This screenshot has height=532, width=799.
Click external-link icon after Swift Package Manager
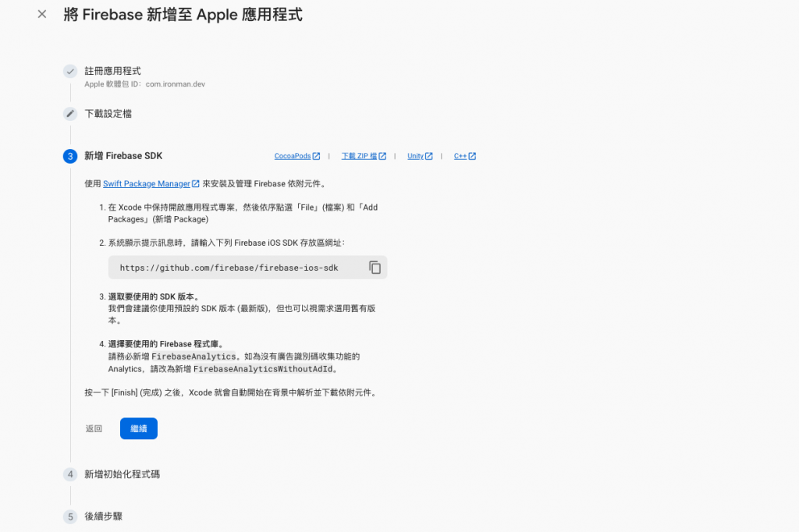point(196,183)
